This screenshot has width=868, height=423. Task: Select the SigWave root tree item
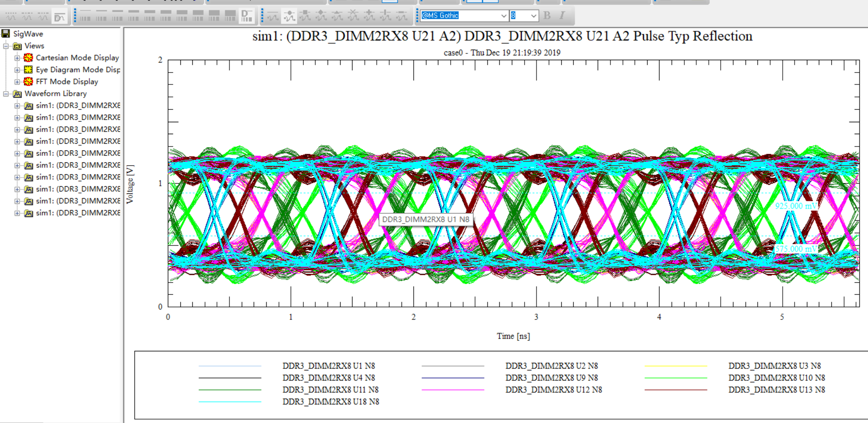28,34
